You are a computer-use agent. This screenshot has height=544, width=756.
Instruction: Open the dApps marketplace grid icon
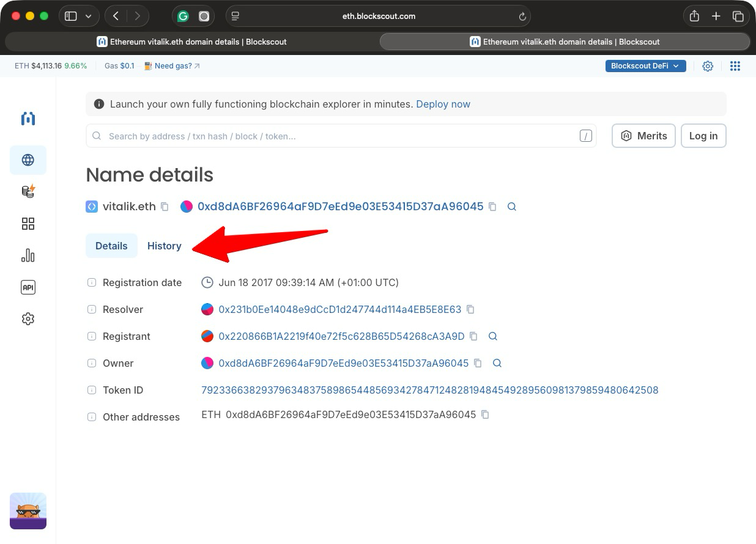28,224
